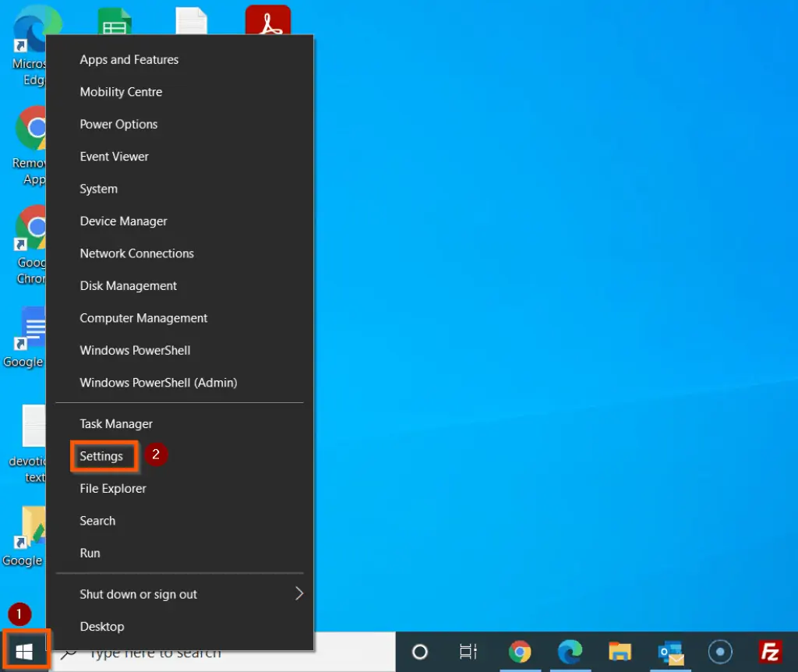Image resolution: width=798 pixels, height=672 pixels.
Task: Open FileZilla from the taskbar
Action: 770,652
